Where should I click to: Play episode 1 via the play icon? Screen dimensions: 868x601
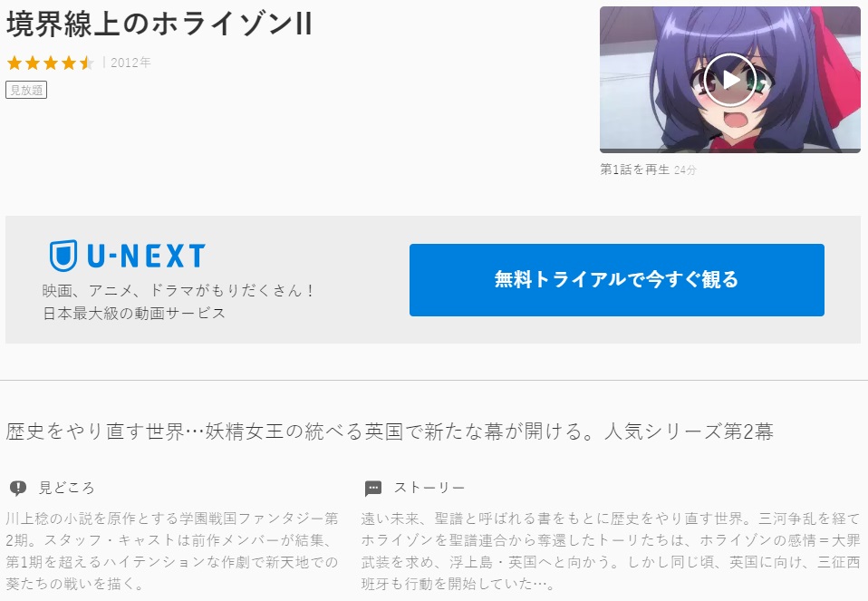pyautogui.click(x=730, y=80)
